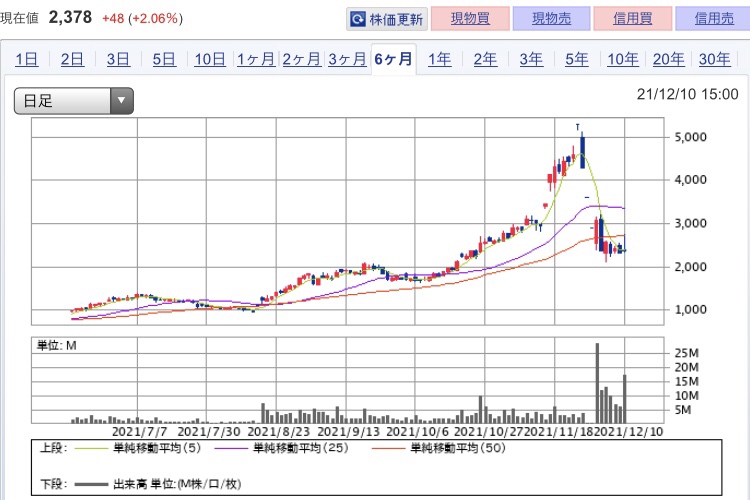This screenshot has width=750, height=500.
Task: Select the 3ヶ月 period tab
Action: 347,59
